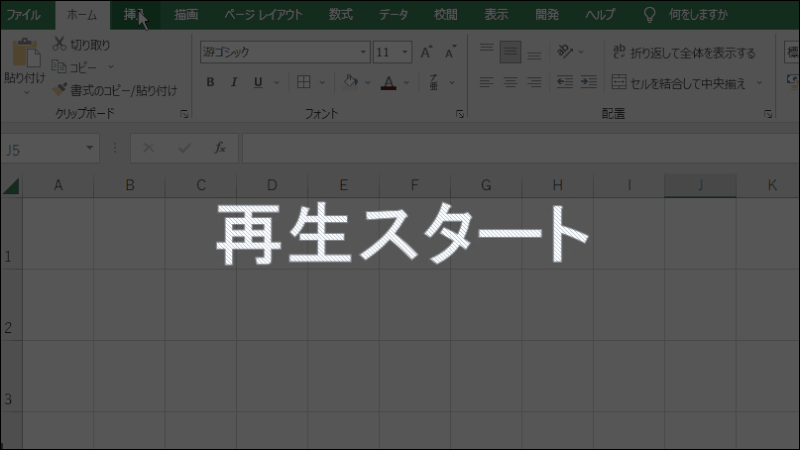The height and width of the screenshot is (450, 800).
Task: Click the Decrease Indent icon
Action: (565, 82)
